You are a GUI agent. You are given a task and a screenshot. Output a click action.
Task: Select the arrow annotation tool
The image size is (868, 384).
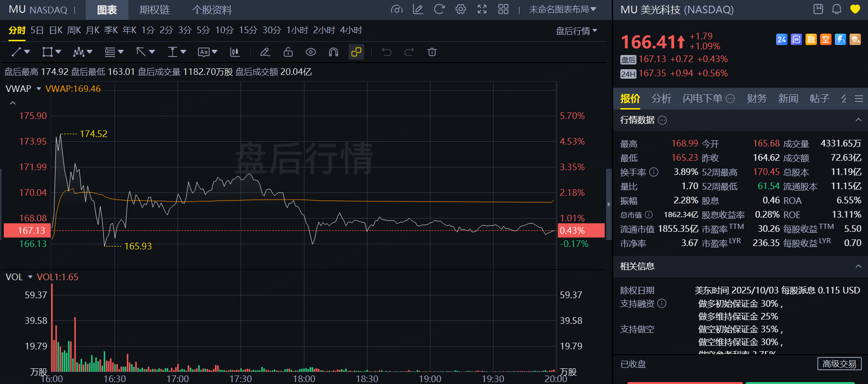(141, 52)
